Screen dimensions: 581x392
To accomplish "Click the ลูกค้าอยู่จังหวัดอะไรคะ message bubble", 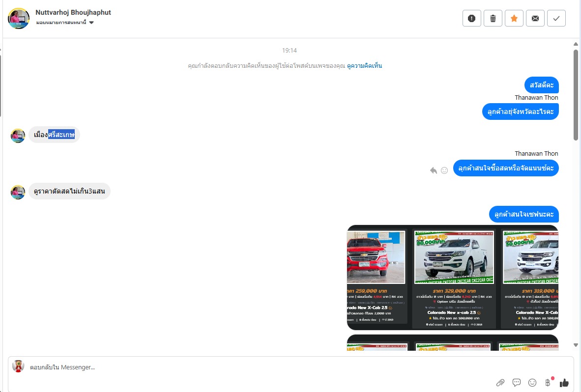I will (x=520, y=112).
